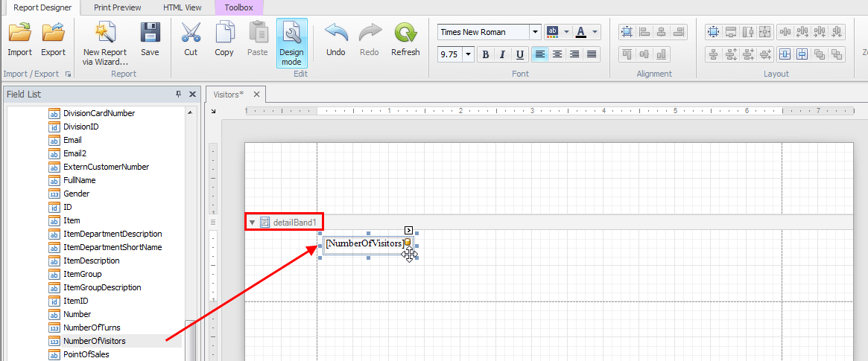Select NumberOfVisitors in Field List
Viewport: 868px width, 361px height.
tap(94, 341)
